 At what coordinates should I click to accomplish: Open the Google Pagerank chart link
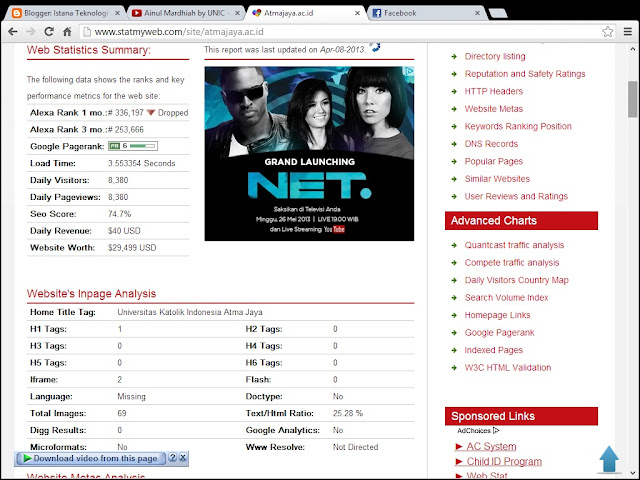point(499,333)
